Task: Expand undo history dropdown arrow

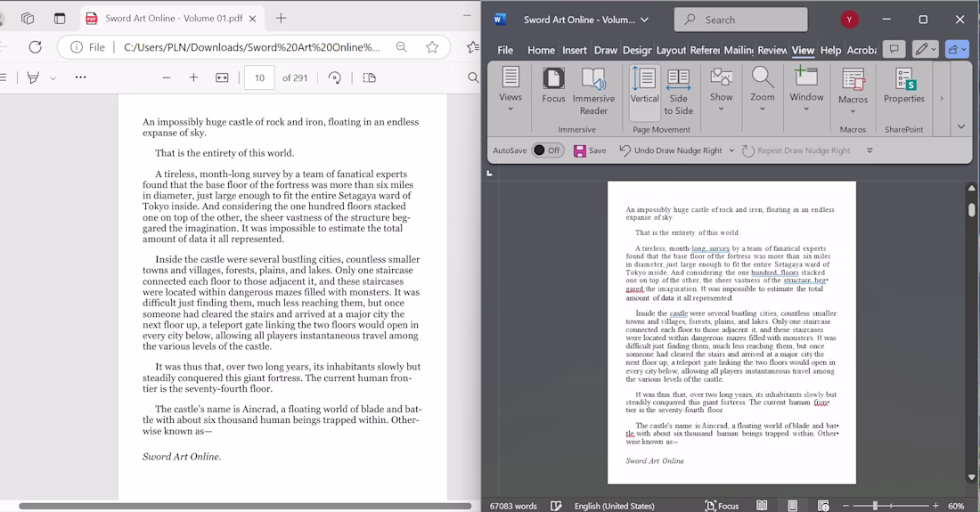Action: pos(731,150)
